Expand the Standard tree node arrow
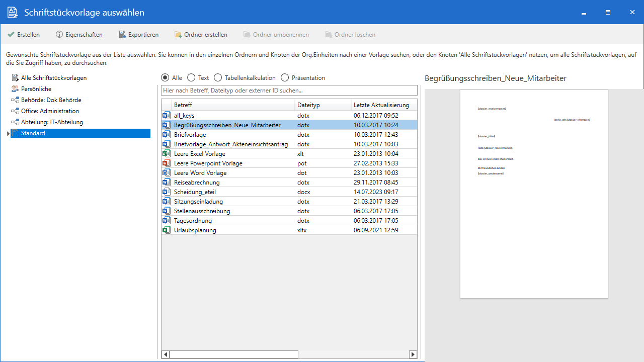The height and width of the screenshot is (362, 644). [8, 133]
